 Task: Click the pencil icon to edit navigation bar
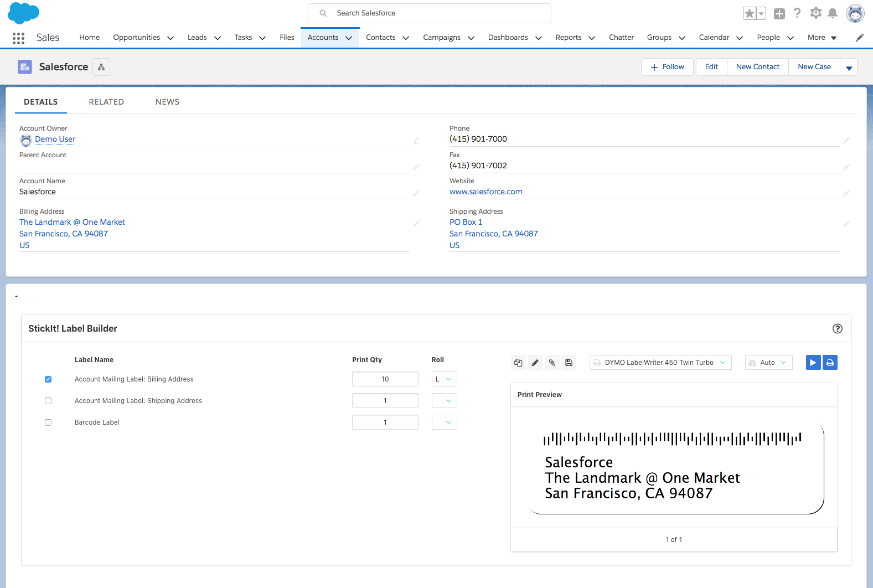pyautogui.click(x=860, y=38)
